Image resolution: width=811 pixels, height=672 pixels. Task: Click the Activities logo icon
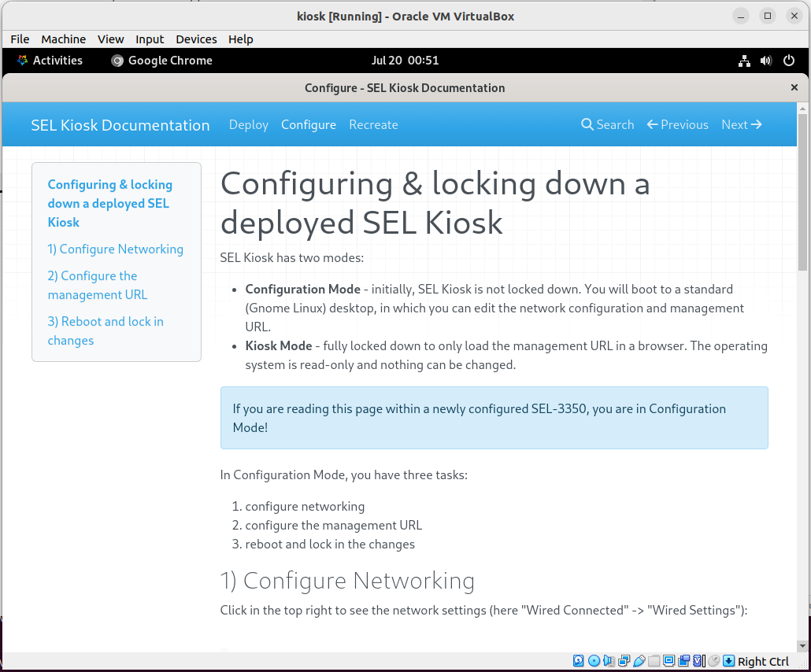pos(22,61)
